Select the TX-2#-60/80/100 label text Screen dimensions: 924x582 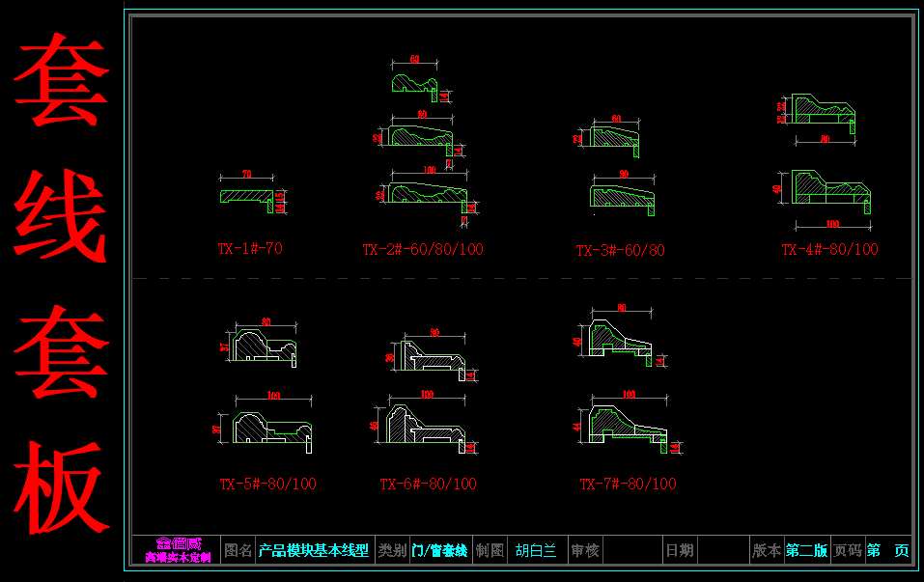click(x=422, y=250)
